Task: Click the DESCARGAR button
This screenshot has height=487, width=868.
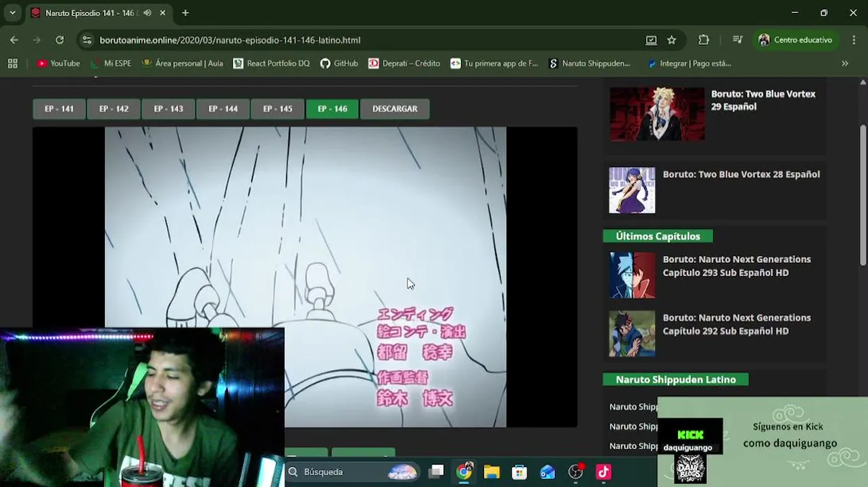Action: (395, 108)
